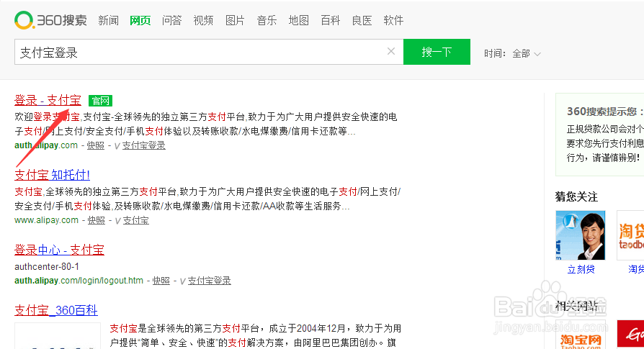The width and height of the screenshot is (644, 349).
Task: Go to the 良医 tab
Action: click(x=362, y=20)
